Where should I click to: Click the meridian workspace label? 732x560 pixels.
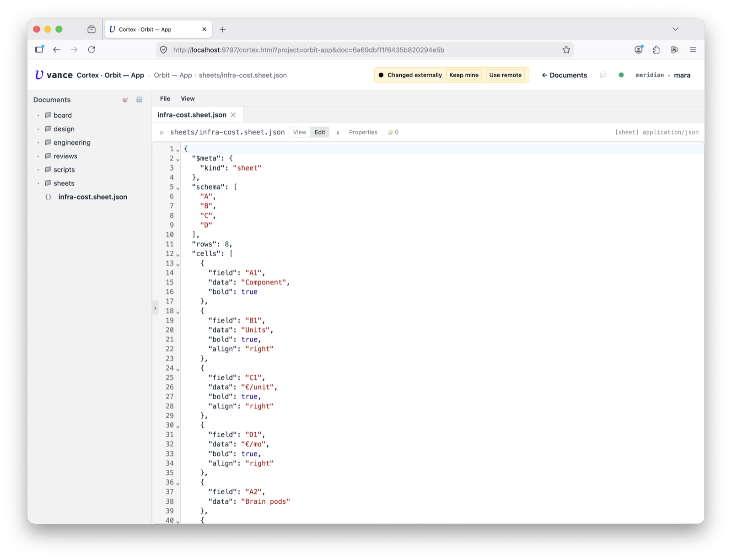tap(650, 75)
